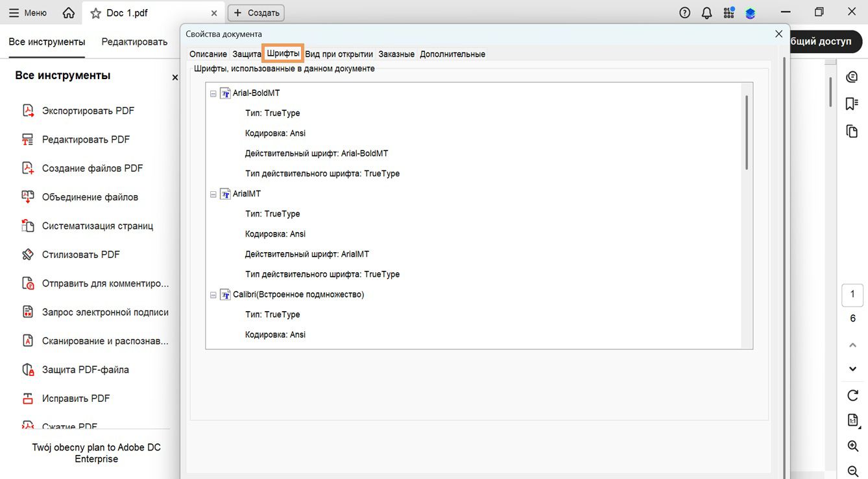Select Создание файлов PDF tool

coord(82,169)
